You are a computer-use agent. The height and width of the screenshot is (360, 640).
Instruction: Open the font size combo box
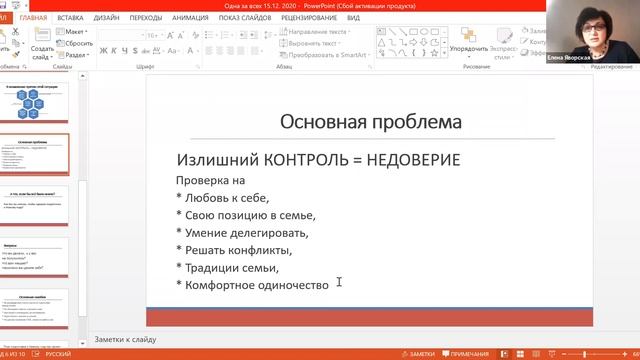pos(155,36)
